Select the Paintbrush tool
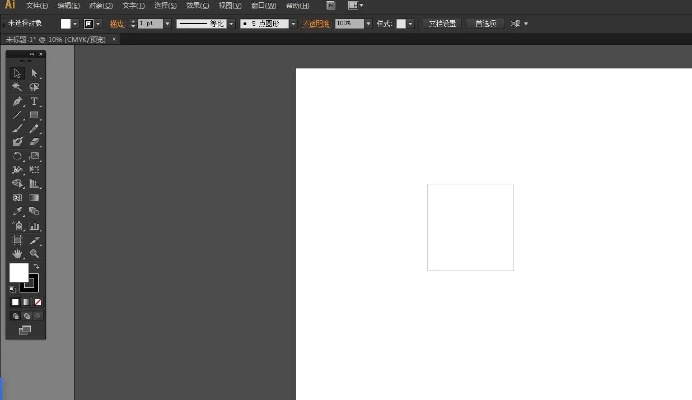Screen dimensions: 692x400 [17, 128]
